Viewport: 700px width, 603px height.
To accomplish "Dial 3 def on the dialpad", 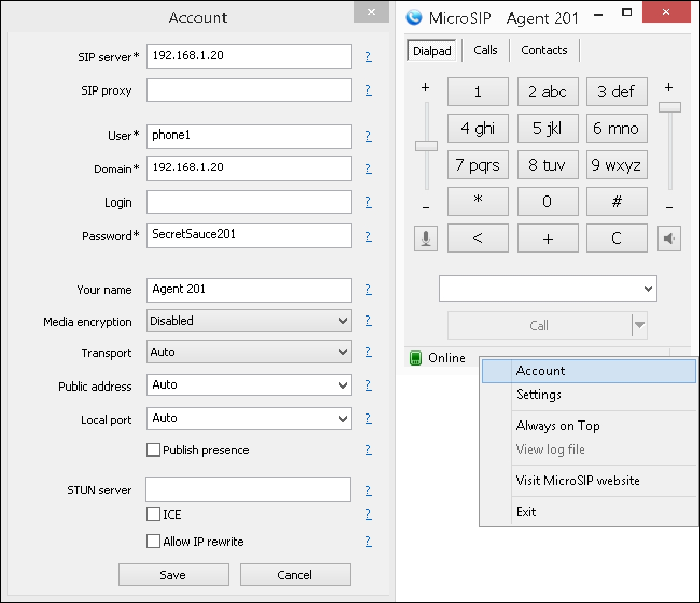I will (x=617, y=92).
